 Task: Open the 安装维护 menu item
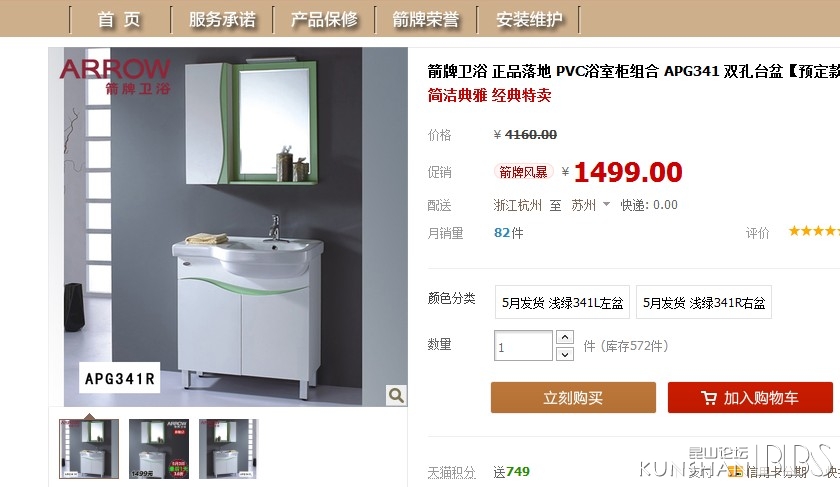pos(529,19)
